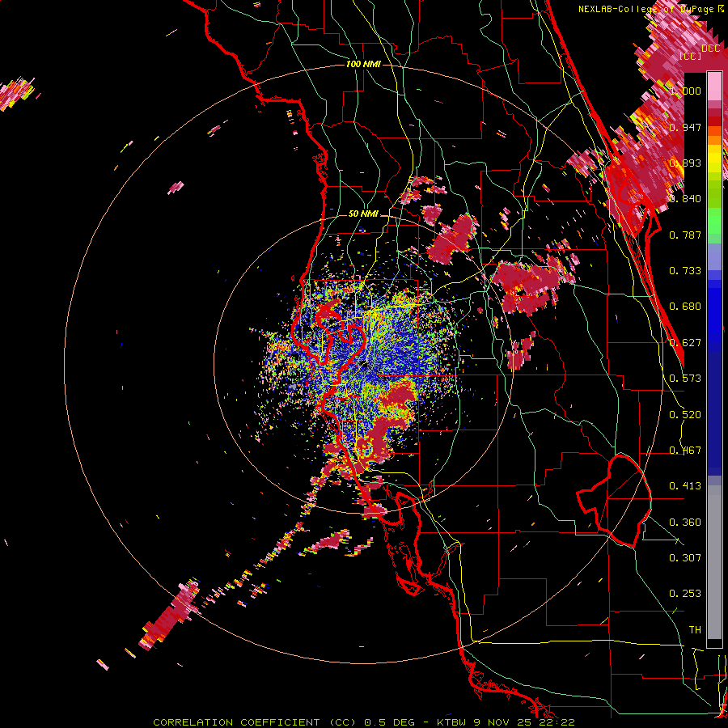728x728 pixels.
Task: Select the 0.573 scale value
Action: pos(685,379)
